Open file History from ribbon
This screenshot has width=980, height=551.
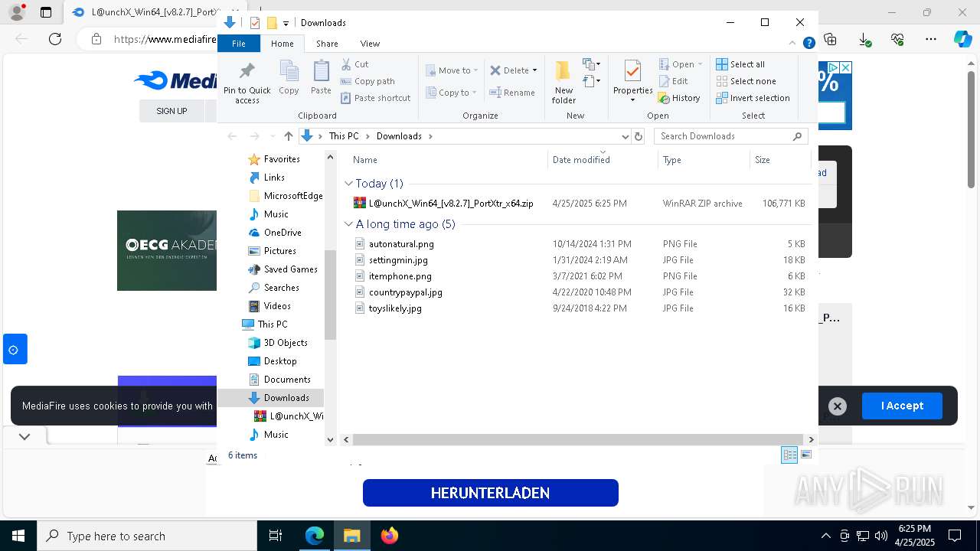(x=679, y=98)
